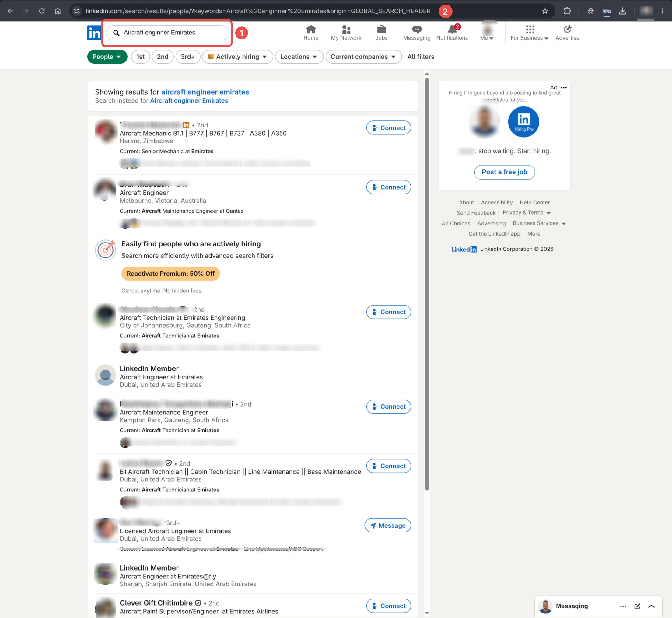Open My Network in the top navigation
The height and width of the screenshot is (618, 672).
(346, 33)
